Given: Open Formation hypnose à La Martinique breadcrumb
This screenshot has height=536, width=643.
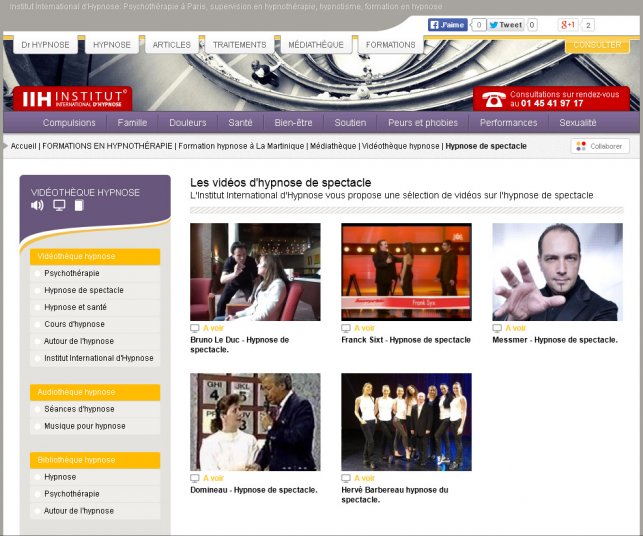Looking at the screenshot, I should [x=241, y=146].
